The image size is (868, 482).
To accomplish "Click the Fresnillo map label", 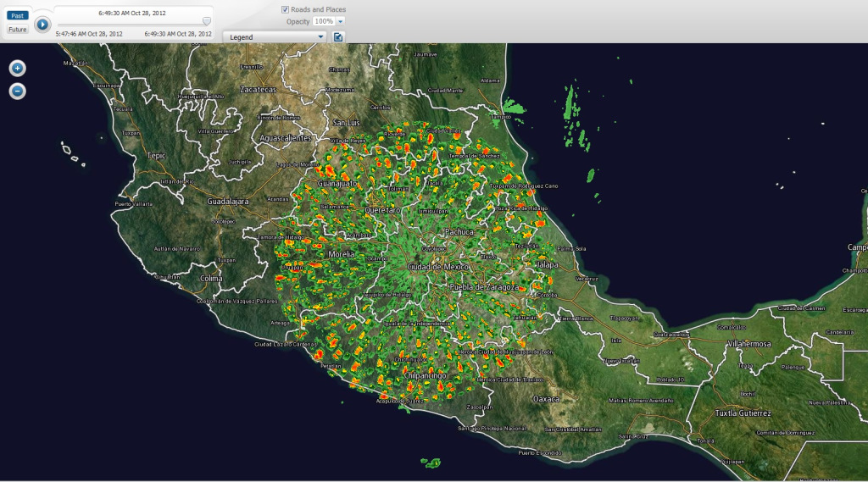I will pyautogui.click(x=251, y=67).
